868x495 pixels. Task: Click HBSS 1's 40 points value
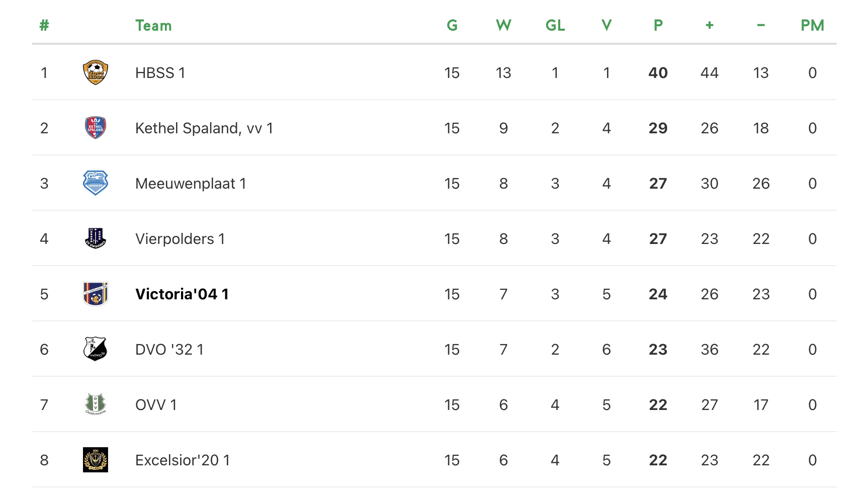pyautogui.click(x=658, y=73)
